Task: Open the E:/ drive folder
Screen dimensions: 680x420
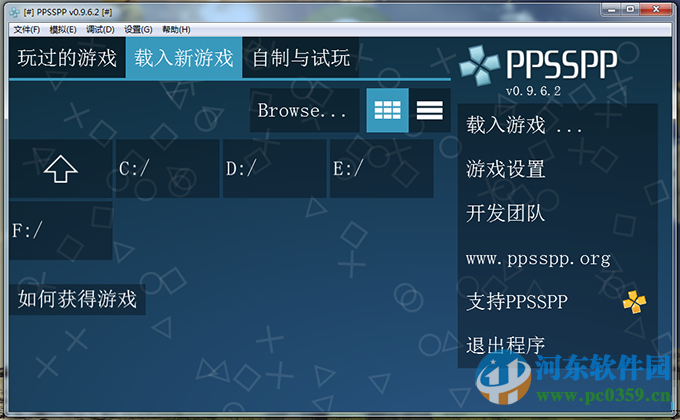Action: tap(382, 169)
